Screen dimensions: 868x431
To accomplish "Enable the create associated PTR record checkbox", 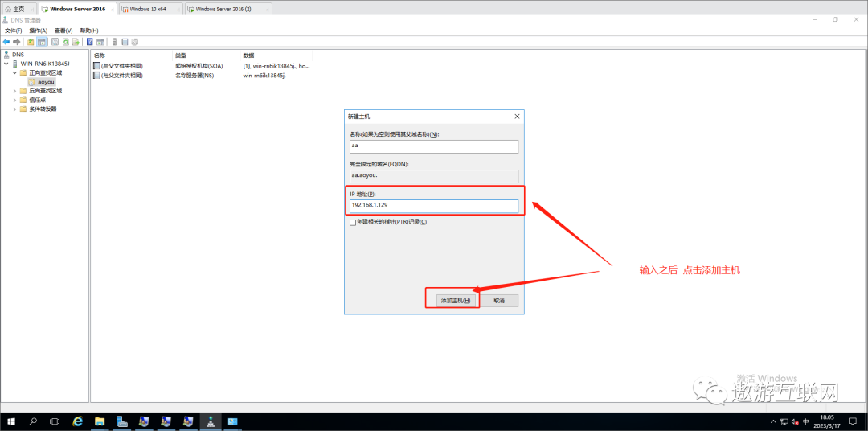I will tap(353, 222).
